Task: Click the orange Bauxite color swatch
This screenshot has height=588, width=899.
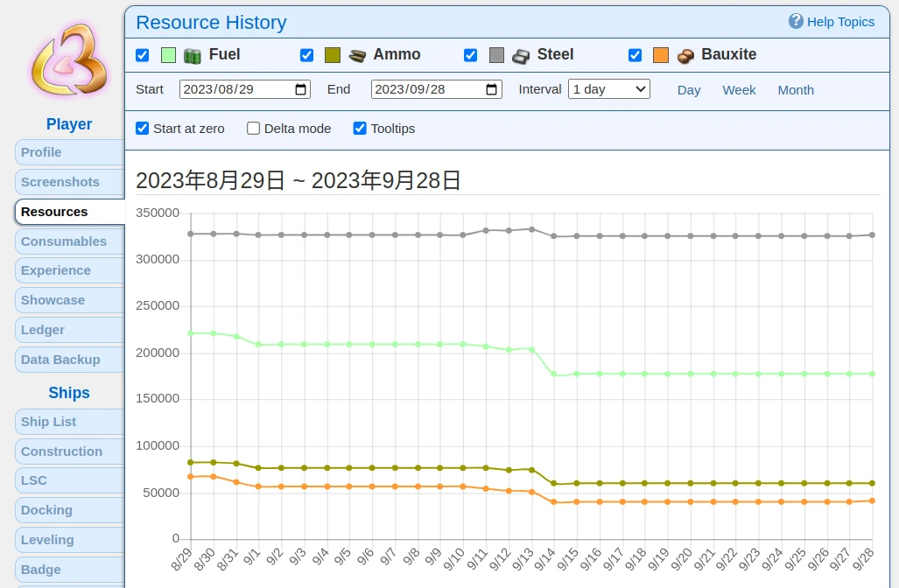Action: tap(661, 55)
